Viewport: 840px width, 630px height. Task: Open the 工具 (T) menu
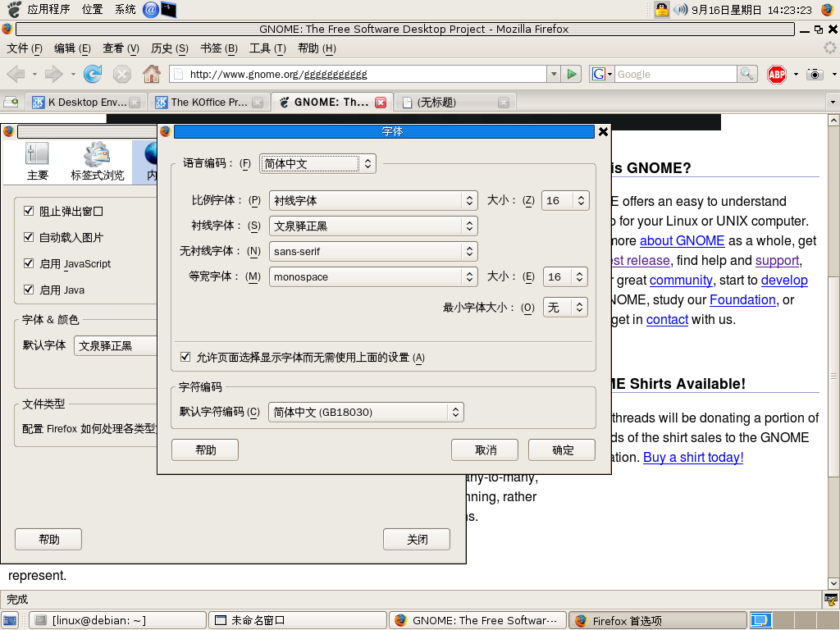267,48
